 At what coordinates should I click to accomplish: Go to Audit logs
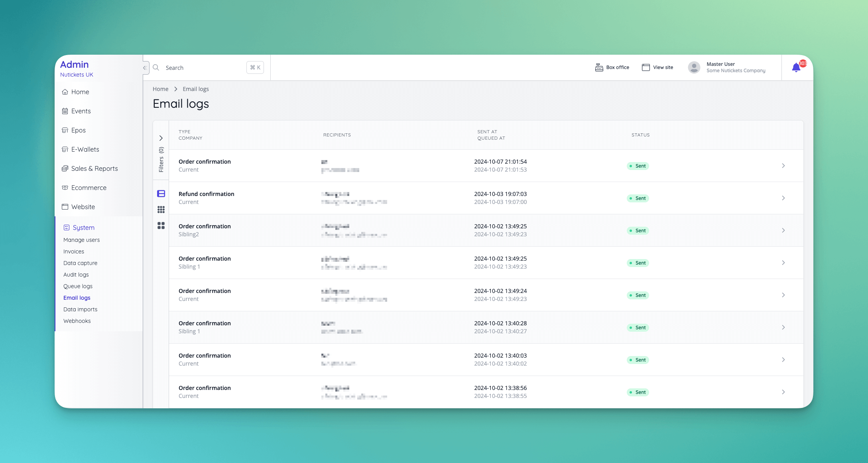point(76,275)
